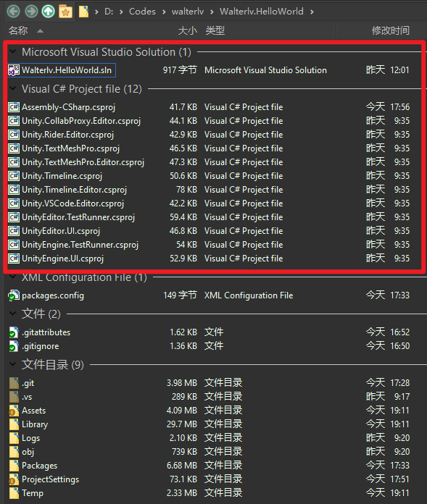This screenshot has width=427, height=504.
Task: Open the Assets folder icon
Action: coord(14,411)
